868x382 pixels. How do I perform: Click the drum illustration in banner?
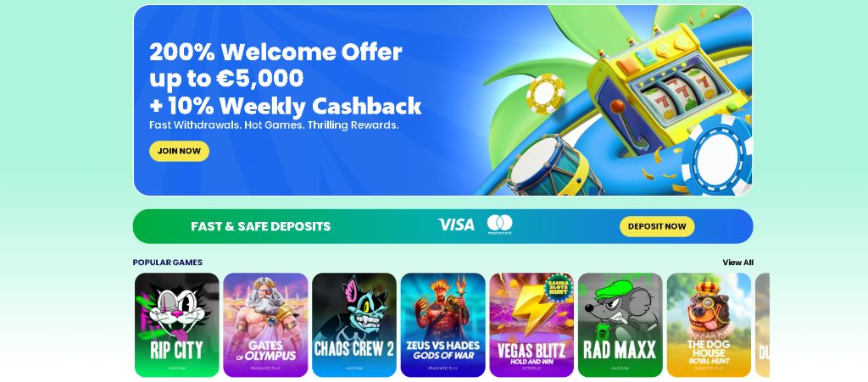click(x=554, y=166)
